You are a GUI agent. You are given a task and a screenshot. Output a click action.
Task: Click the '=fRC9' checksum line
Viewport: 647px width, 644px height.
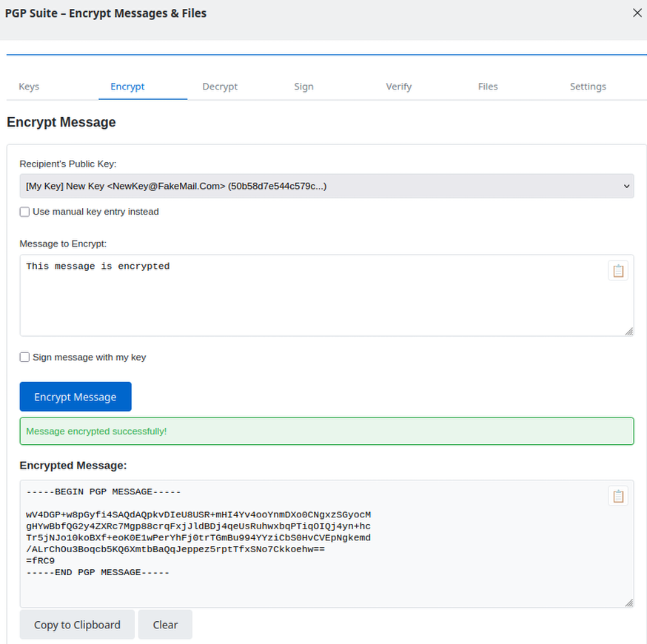tap(41, 561)
